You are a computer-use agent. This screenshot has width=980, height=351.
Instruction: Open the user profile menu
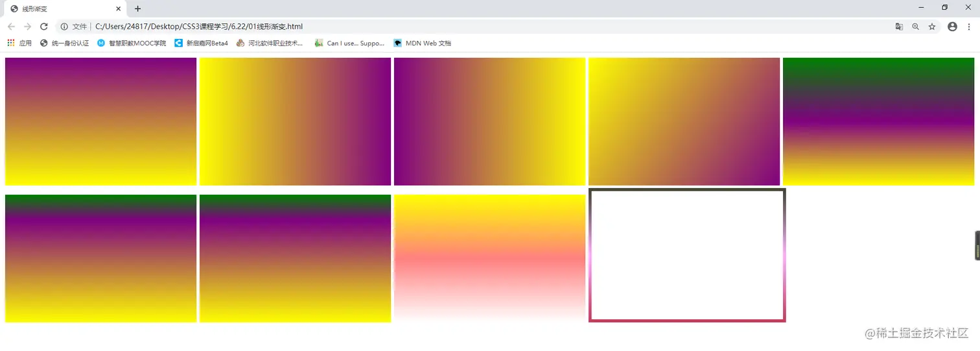[x=952, y=27]
